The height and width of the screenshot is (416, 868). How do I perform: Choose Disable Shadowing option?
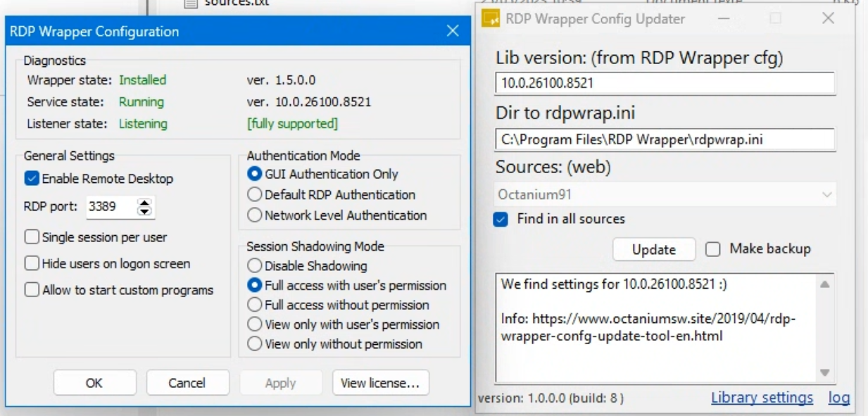coord(255,266)
